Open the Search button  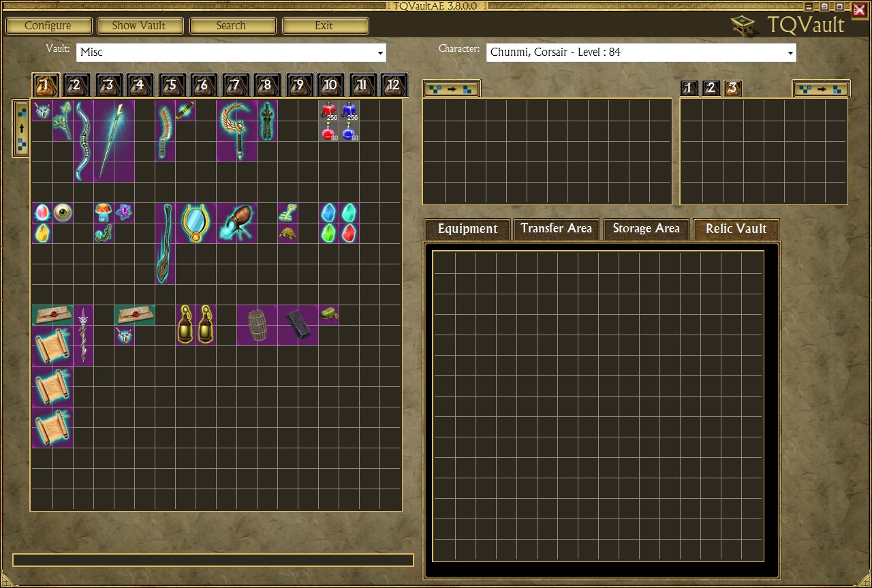click(232, 26)
